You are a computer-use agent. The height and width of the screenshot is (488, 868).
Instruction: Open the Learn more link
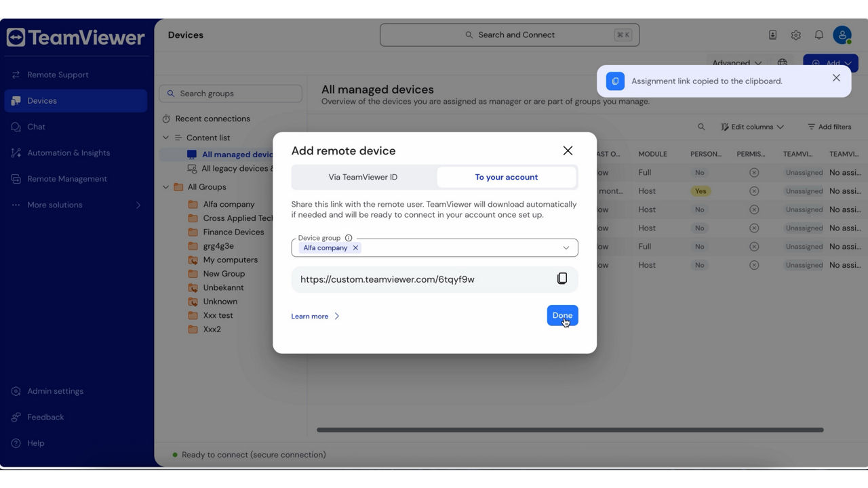pos(315,317)
